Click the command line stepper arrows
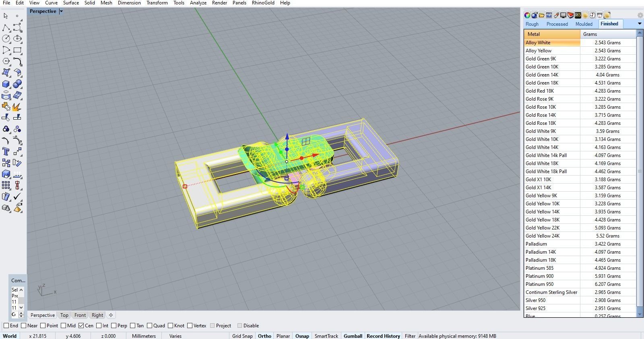The width and height of the screenshot is (644, 339). tap(21, 314)
